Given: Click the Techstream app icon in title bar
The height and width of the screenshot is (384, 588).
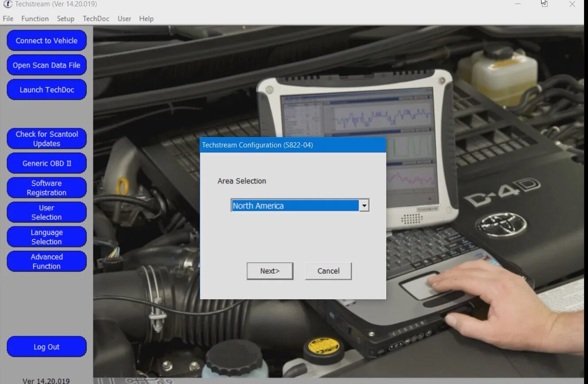Looking at the screenshot, I should (x=7, y=4).
